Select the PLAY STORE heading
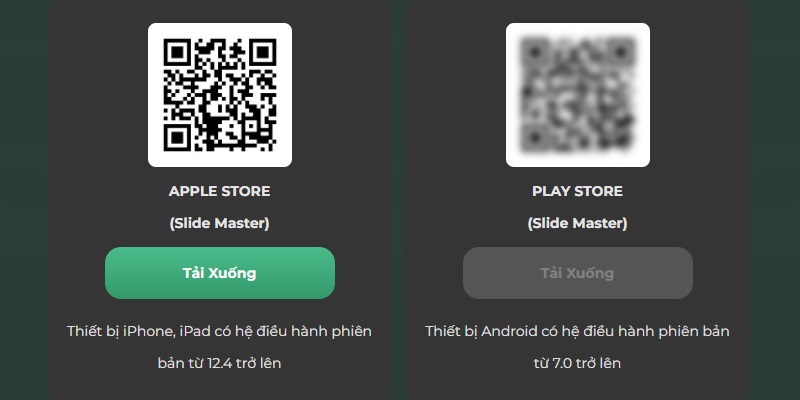This screenshot has height=400, width=800. click(578, 191)
